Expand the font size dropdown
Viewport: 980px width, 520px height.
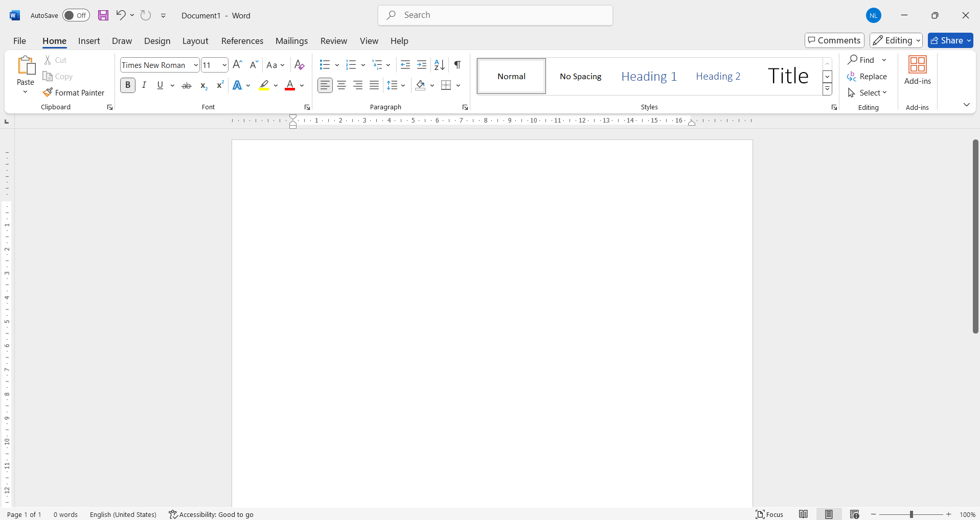(224, 65)
